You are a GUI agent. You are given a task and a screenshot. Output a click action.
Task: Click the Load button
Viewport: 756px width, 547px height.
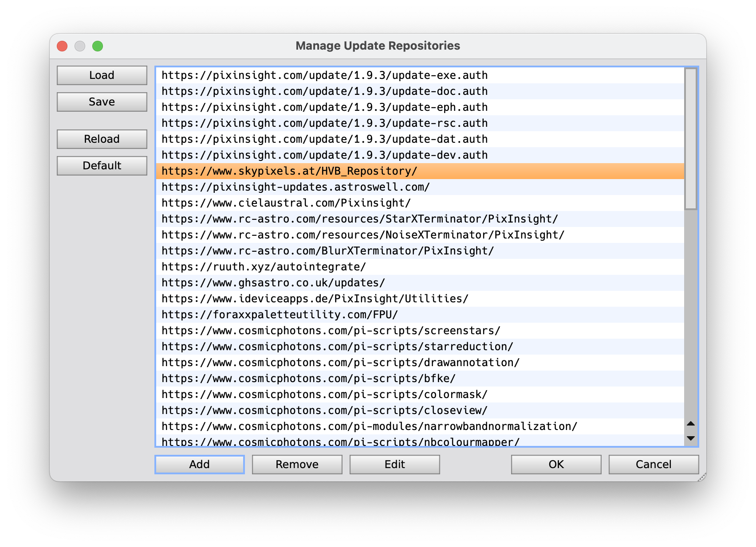tap(102, 75)
